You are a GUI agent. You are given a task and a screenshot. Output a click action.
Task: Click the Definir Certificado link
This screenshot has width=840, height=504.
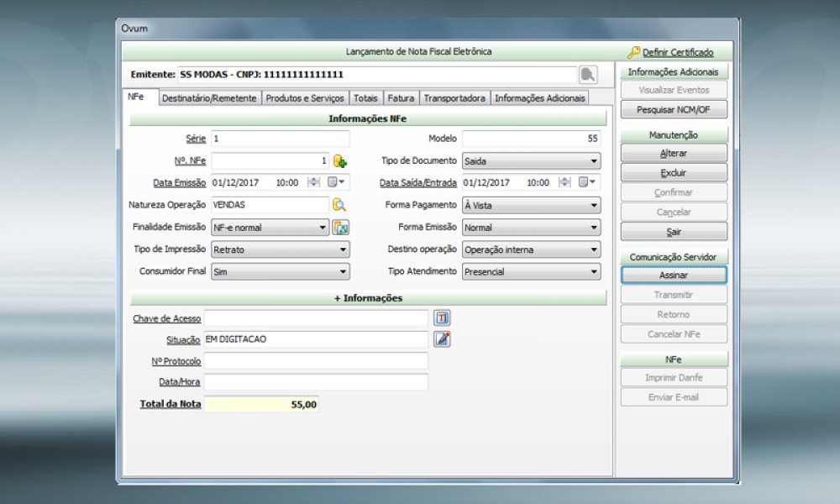677,52
